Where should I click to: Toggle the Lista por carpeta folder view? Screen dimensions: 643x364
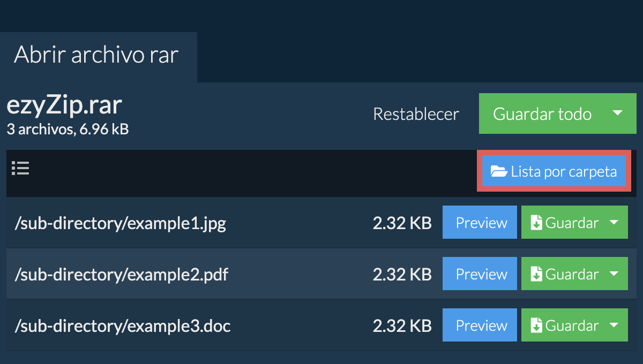click(554, 172)
